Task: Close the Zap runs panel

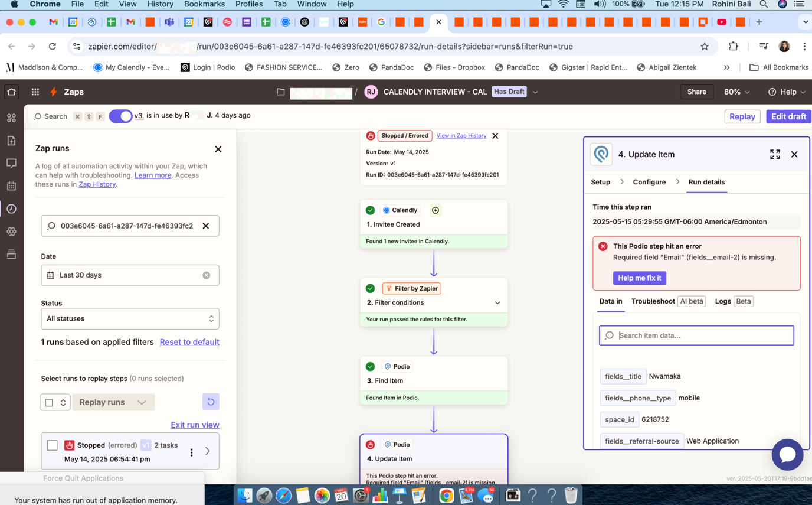Action: click(218, 149)
